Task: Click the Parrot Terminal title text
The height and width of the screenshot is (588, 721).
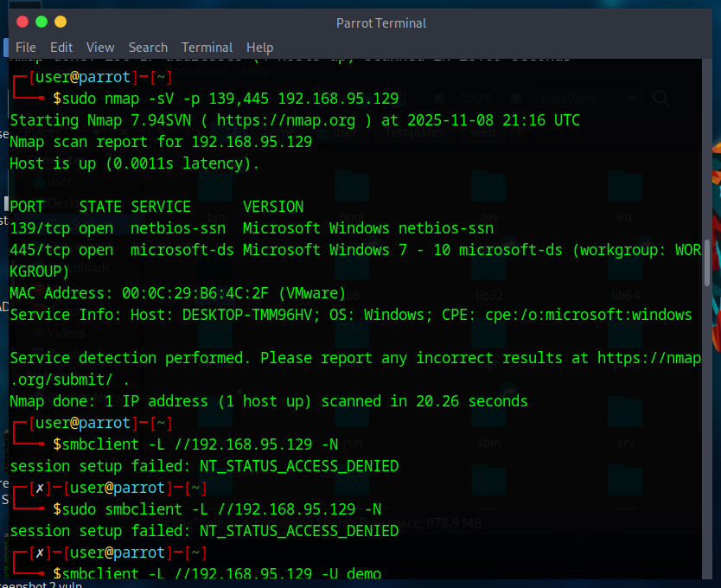Action: [381, 23]
